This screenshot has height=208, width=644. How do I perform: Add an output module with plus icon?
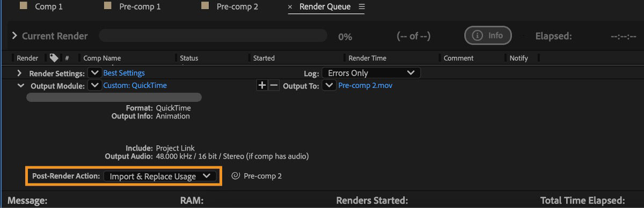(x=262, y=85)
